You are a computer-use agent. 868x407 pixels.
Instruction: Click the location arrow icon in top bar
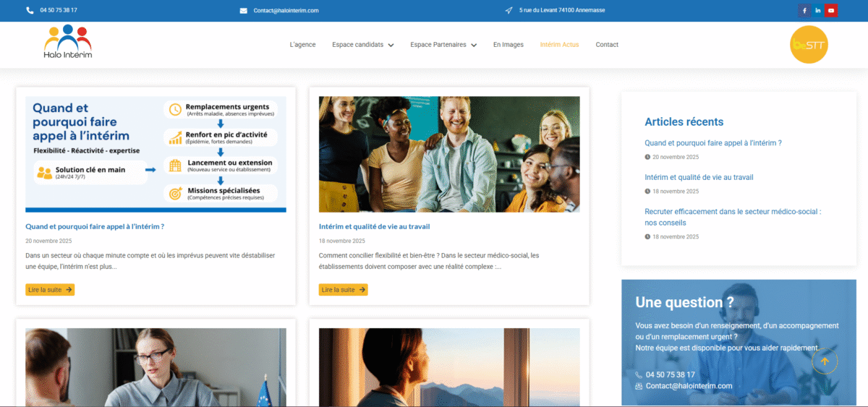(x=509, y=10)
